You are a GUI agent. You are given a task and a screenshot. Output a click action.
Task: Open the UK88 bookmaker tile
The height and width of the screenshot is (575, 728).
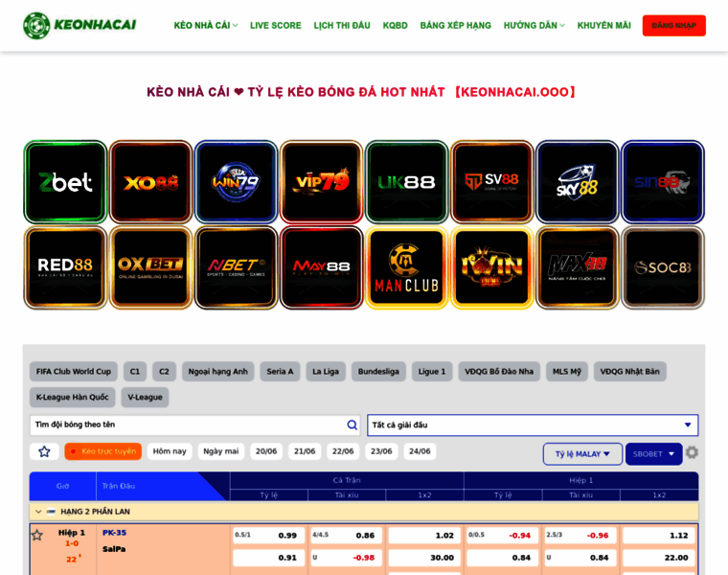tap(407, 182)
